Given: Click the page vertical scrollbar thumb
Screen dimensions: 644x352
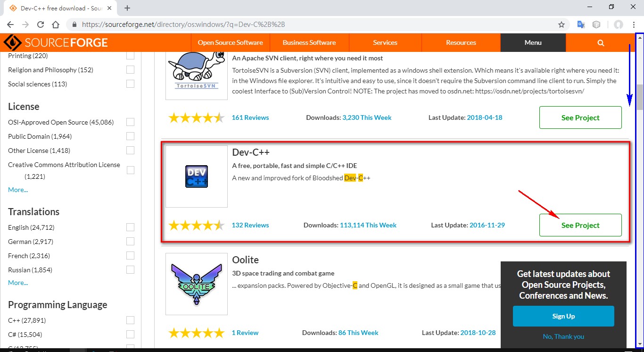Looking at the screenshot, I should [x=640, y=97].
